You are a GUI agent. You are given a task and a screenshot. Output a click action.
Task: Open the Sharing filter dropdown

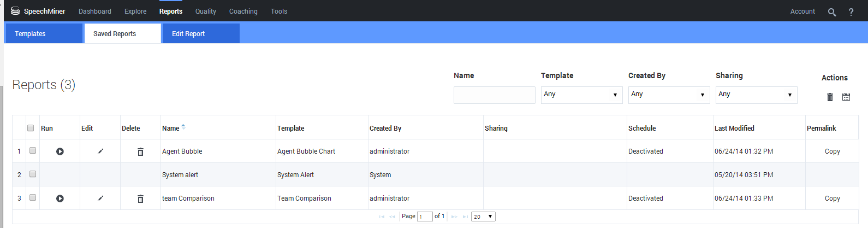756,95
